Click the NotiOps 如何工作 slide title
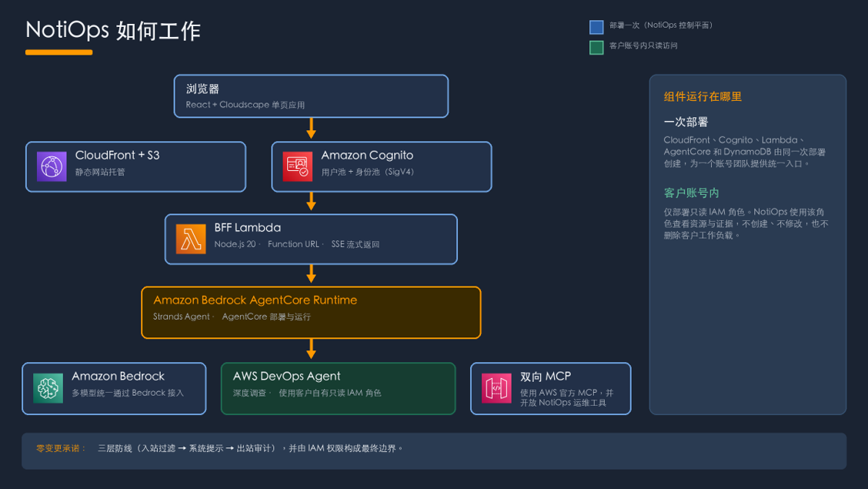The image size is (868, 489). (113, 31)
